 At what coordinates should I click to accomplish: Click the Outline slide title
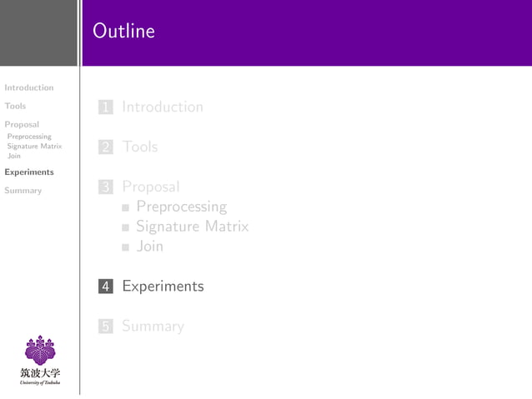tap(124, 32)
